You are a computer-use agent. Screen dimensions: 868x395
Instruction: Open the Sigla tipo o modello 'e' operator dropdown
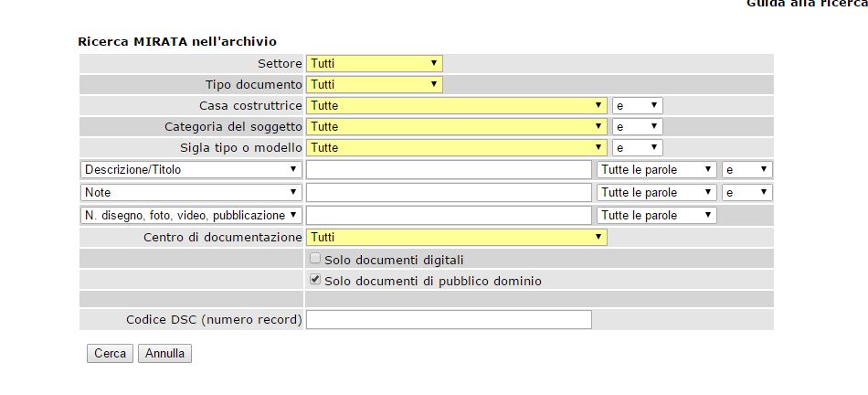637,148
